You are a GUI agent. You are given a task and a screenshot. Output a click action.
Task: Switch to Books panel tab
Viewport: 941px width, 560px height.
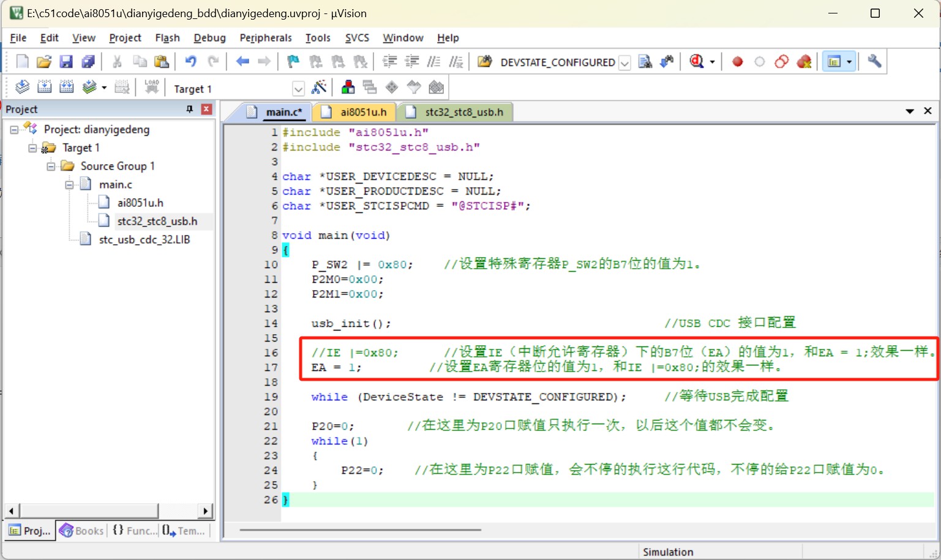82,531
